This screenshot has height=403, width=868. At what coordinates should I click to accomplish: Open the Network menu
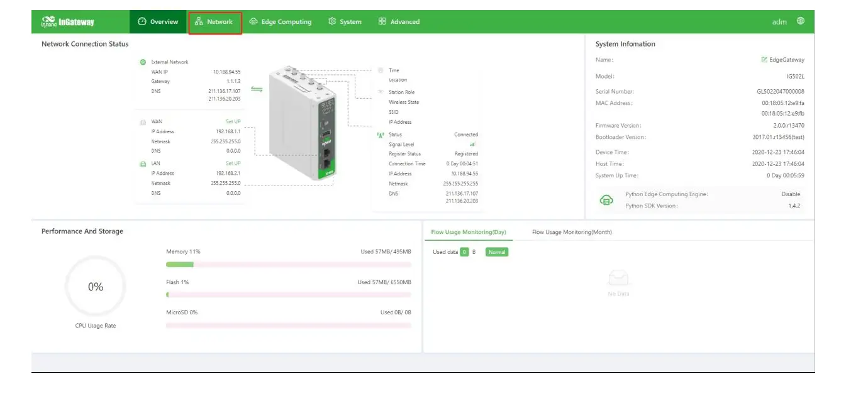[x=214, y=22]
